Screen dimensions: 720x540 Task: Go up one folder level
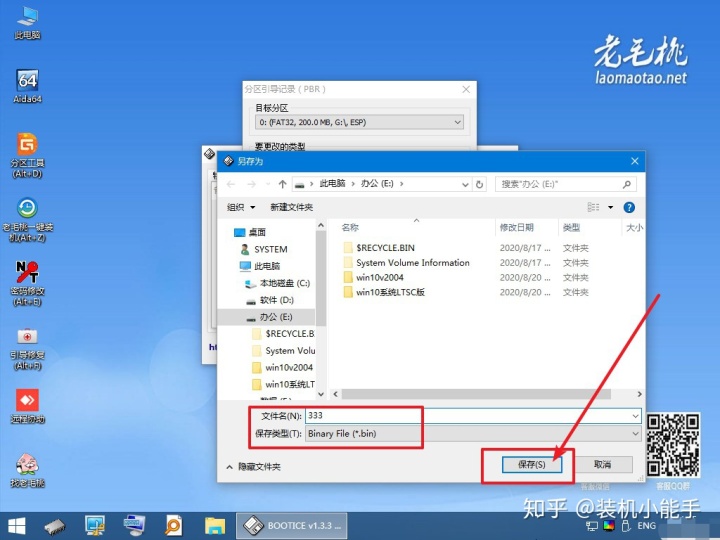click(x=282, y=184)
